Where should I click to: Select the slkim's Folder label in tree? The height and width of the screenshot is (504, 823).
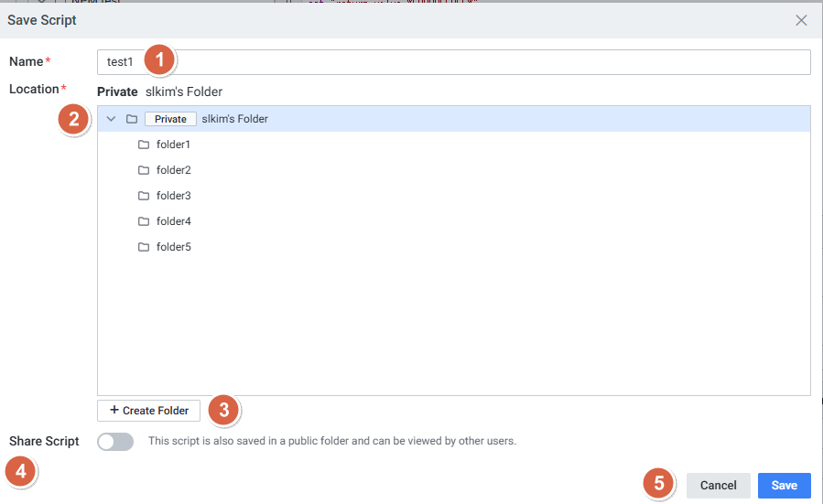234,119
